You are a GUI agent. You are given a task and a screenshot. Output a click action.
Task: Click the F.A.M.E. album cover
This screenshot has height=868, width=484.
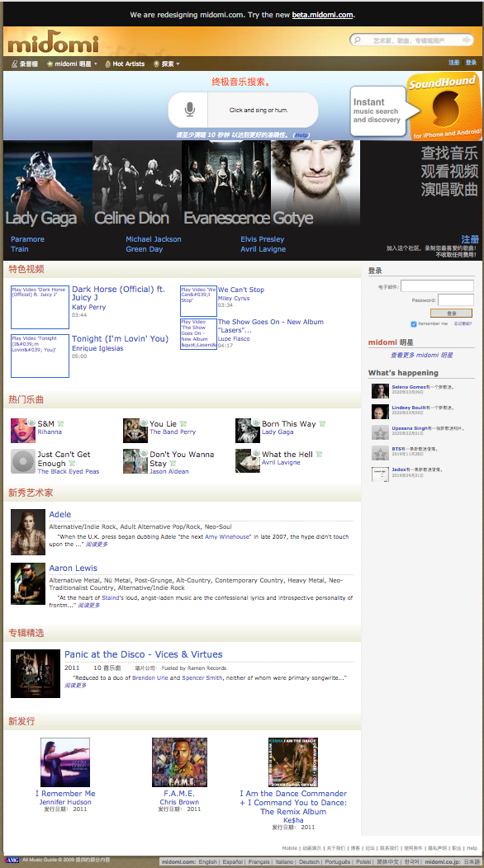[179, 762]
